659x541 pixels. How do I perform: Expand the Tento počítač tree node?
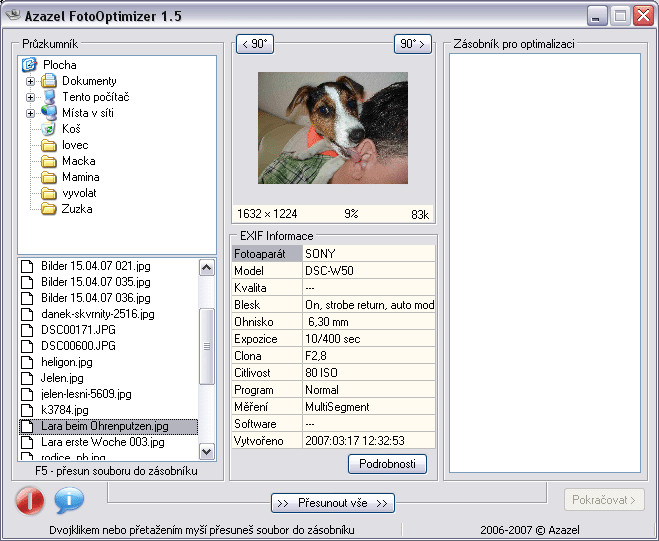coord(30,97)
